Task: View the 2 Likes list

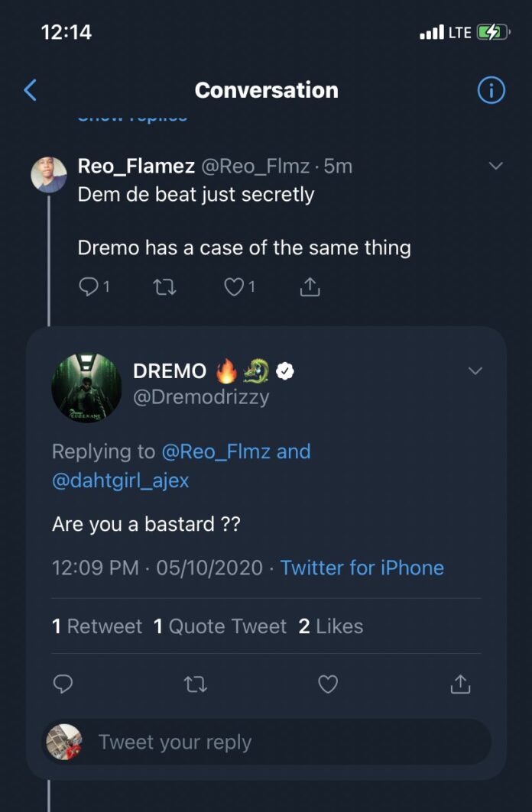Action: click(330, 626)
